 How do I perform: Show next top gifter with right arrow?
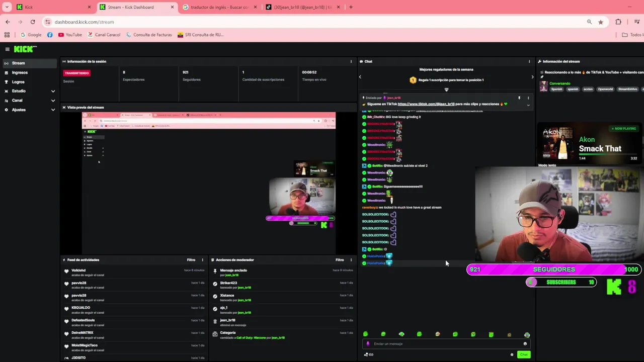point(532,77)
